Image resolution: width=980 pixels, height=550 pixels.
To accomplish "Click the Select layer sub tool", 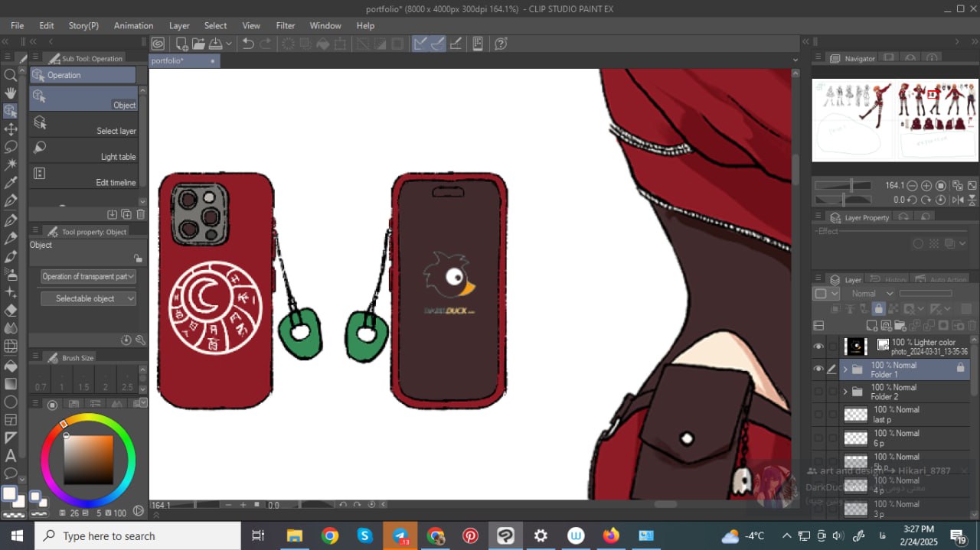I will 84,124.
